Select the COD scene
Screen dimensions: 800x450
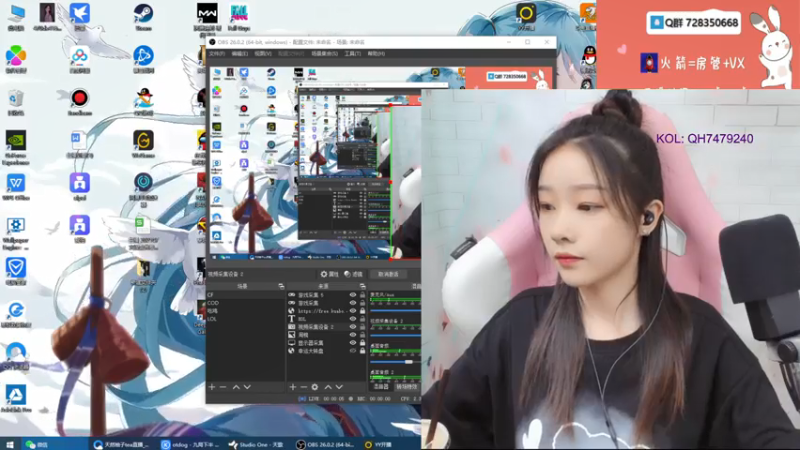click(x=245, y=303)
